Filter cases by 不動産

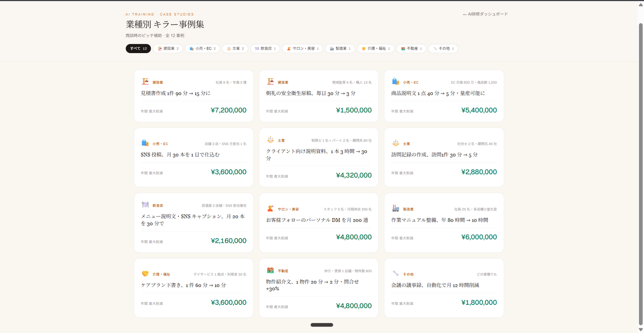tap(411, 48)
